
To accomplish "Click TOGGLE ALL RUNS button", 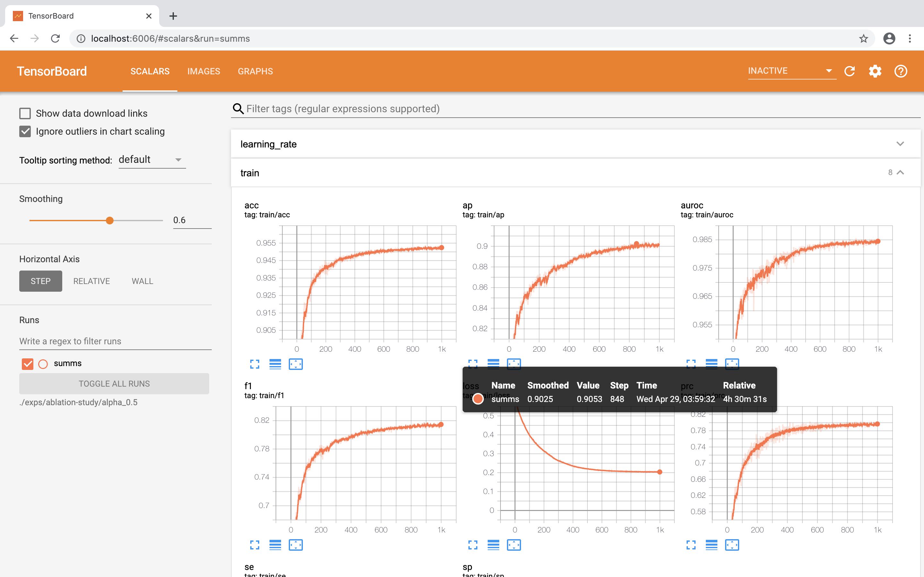I will coord(114,383).
